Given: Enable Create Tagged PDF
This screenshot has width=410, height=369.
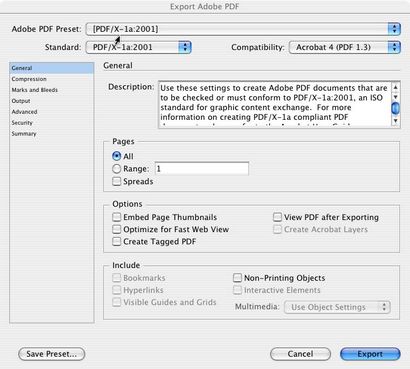Looking at the screenshot, I should pyautogui.click(x=116, y=241).
